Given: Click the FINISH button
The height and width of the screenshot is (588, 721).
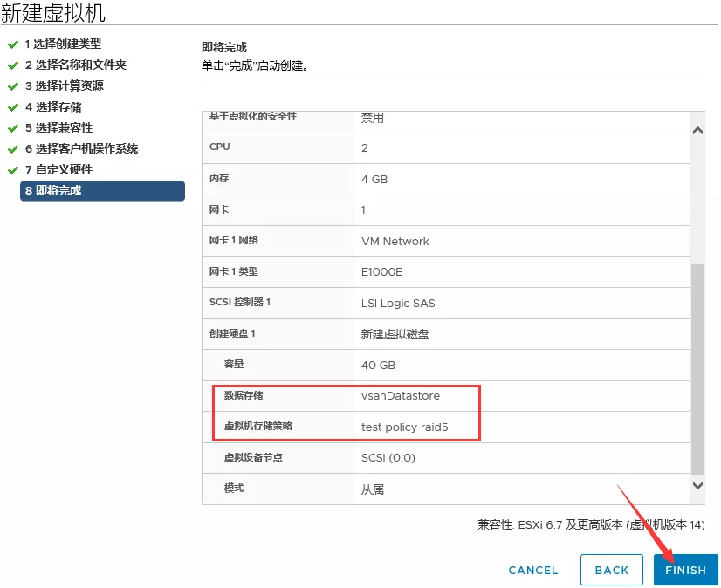Looking at the screenshot, I should [x=685, y=570].
